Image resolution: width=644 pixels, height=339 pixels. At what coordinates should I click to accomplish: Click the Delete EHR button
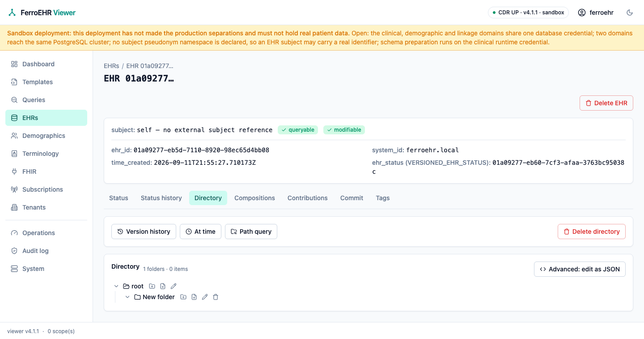[x=606, y=103]
